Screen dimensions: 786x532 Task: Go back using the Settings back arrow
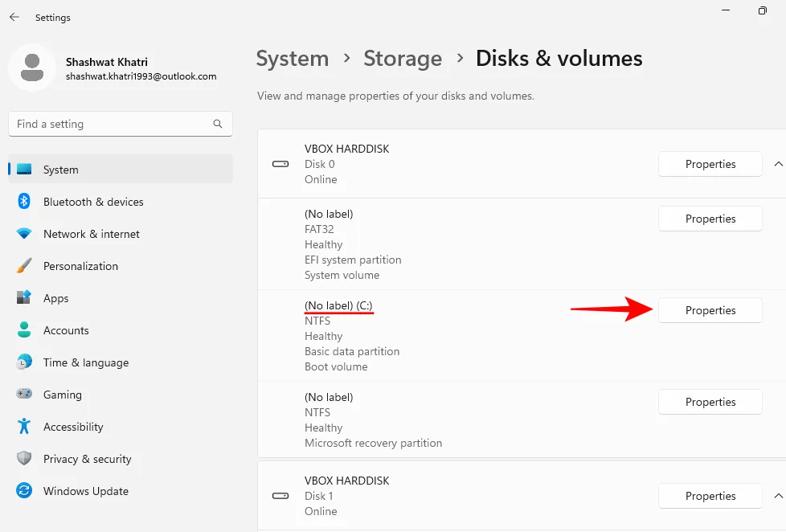[14, 17]
